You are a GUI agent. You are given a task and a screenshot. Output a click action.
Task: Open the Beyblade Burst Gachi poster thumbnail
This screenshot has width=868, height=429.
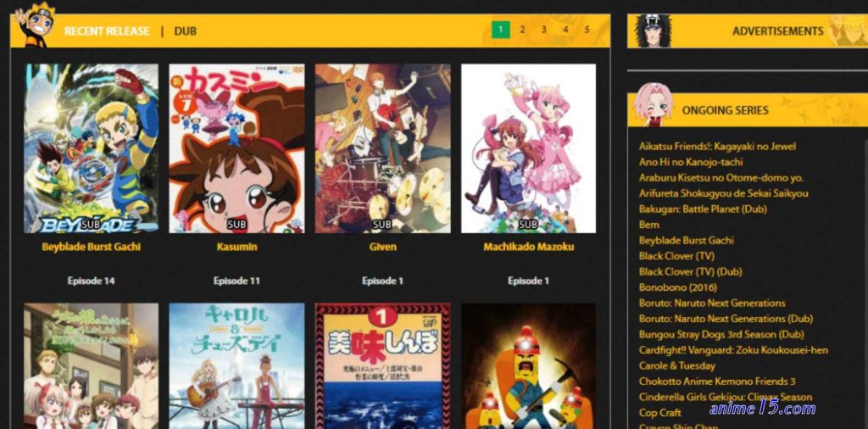(91, 148)
